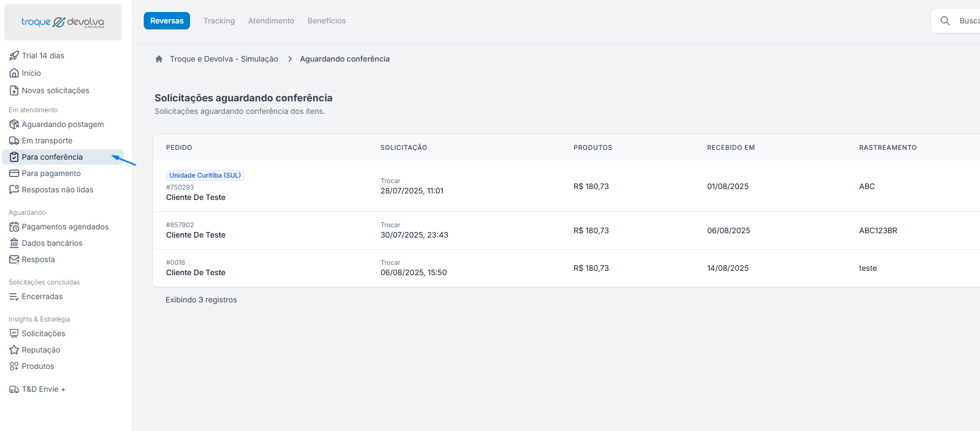Click the star icon beside Reputação

[14, 350]
